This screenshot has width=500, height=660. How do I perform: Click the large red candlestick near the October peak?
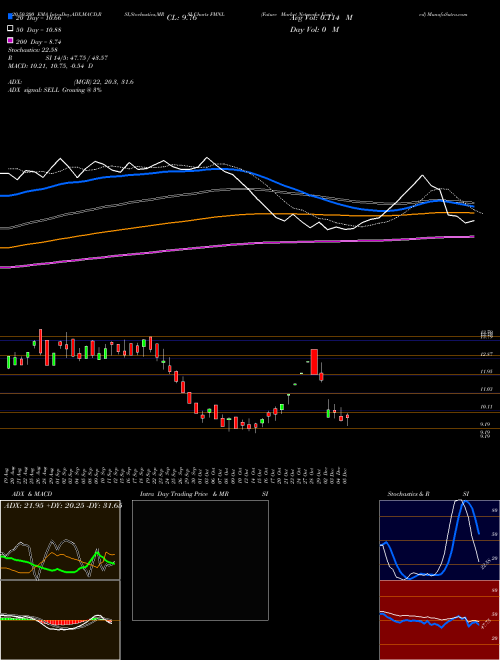tap(314, 362)
